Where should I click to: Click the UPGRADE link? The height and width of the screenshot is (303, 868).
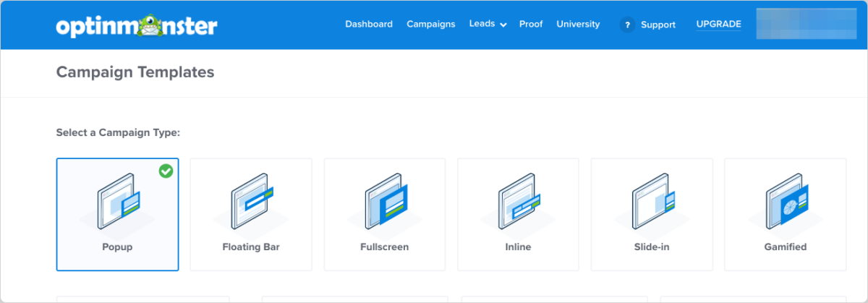click(x=718, y=24)
